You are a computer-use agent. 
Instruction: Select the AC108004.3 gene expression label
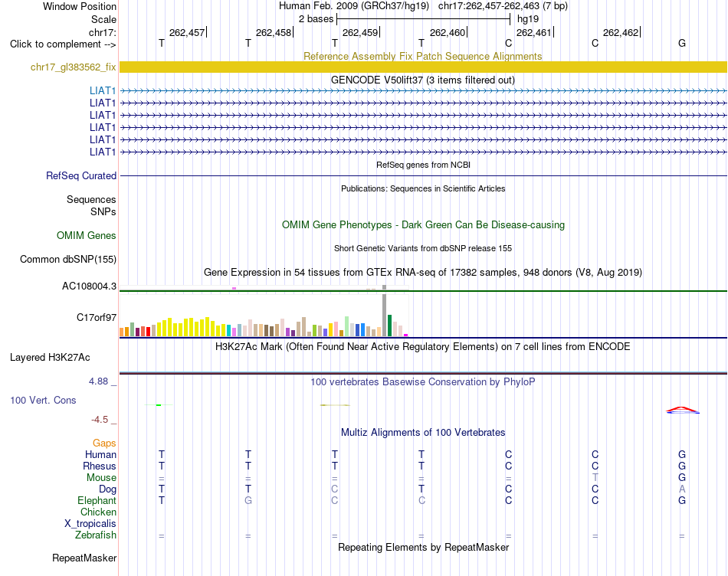(89, 286)
